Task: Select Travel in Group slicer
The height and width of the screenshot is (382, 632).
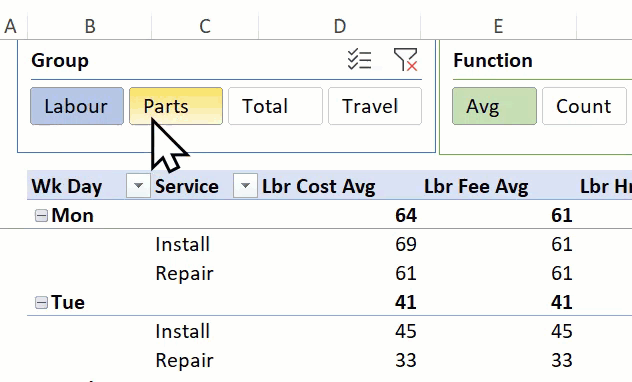Action: pyautogui.click(x=375, y=106)
